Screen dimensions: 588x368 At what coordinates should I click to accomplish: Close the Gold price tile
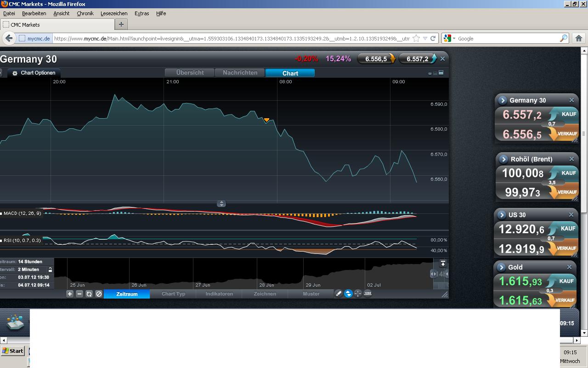pos(569,267)
